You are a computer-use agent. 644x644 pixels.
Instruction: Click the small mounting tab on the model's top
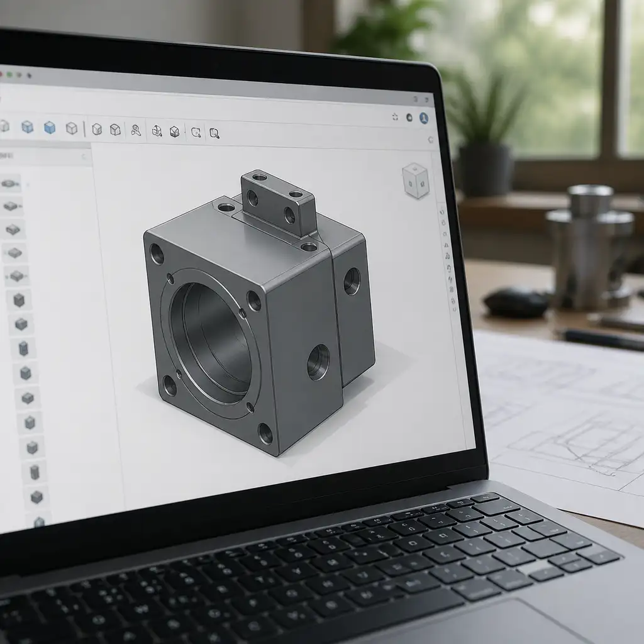(278, 203)
